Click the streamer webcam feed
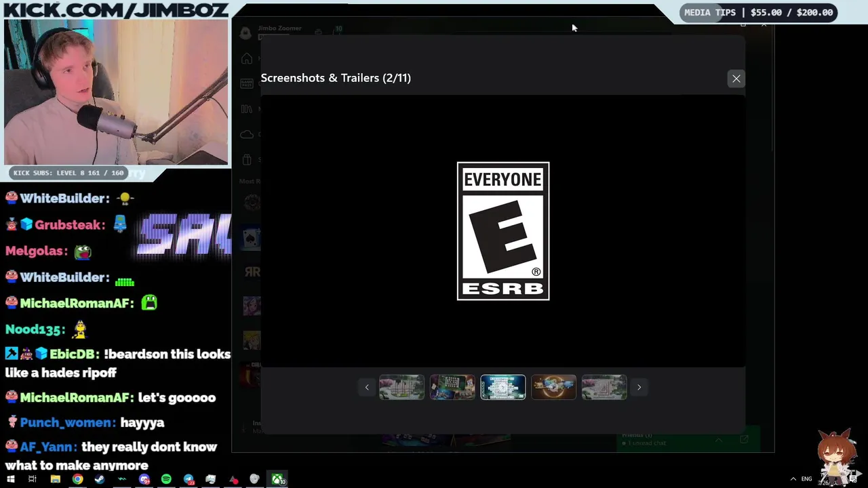 pos(116,92)
